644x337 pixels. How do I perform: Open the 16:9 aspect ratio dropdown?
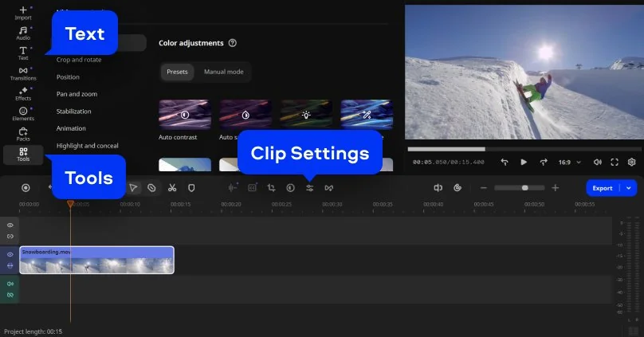(x=567, y=162)
